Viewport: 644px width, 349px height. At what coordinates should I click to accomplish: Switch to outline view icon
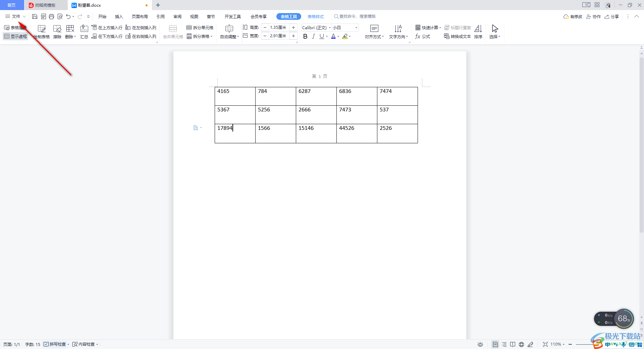tap(504, 344)
